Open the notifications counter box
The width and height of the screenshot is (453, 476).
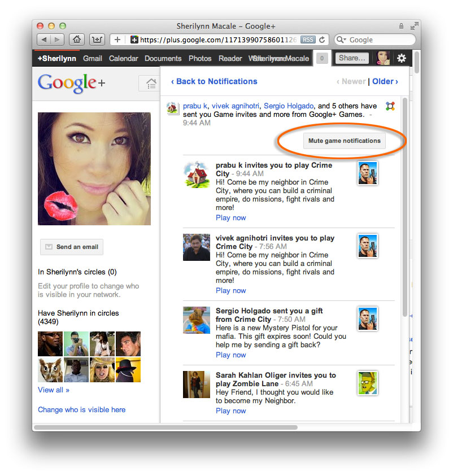click(x=322, y=58)
